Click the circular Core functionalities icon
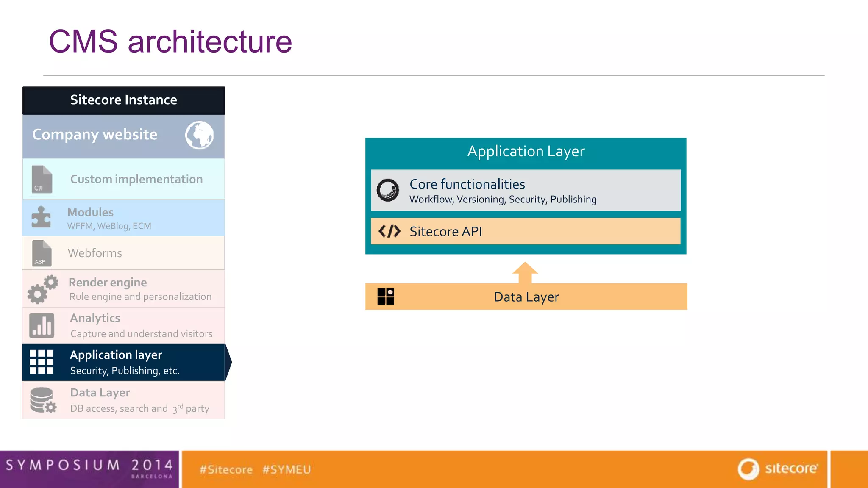The height and width of the screenshot is (488, 868). pos(388,190)
